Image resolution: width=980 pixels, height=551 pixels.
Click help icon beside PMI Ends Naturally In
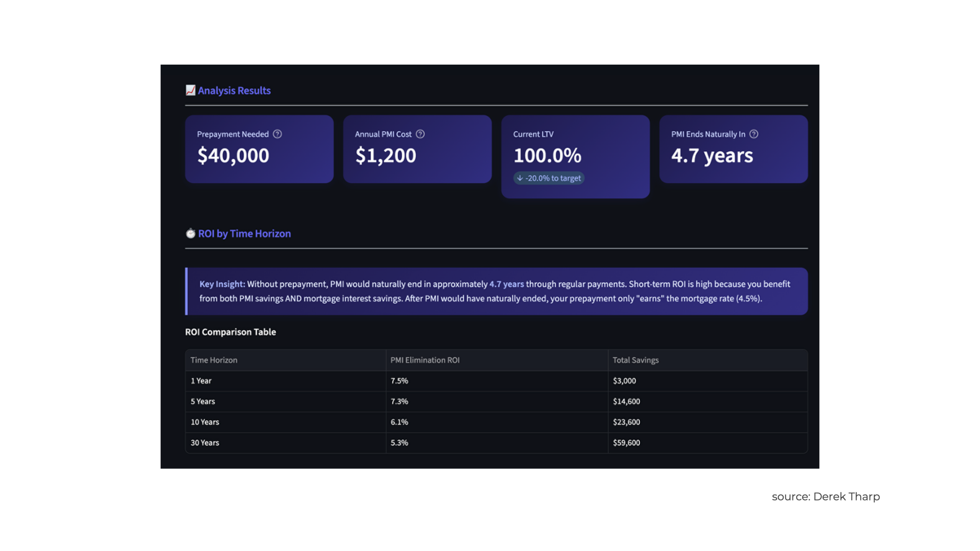[x=753, y=134]
